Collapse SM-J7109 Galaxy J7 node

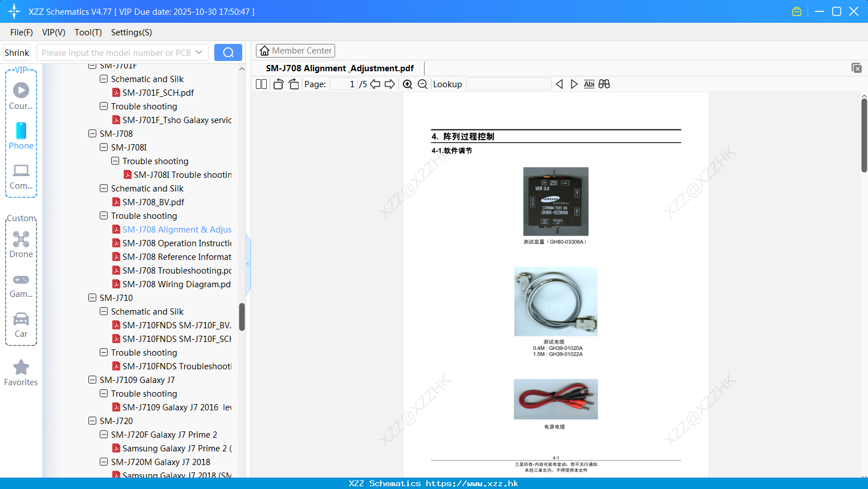[92, 380]
